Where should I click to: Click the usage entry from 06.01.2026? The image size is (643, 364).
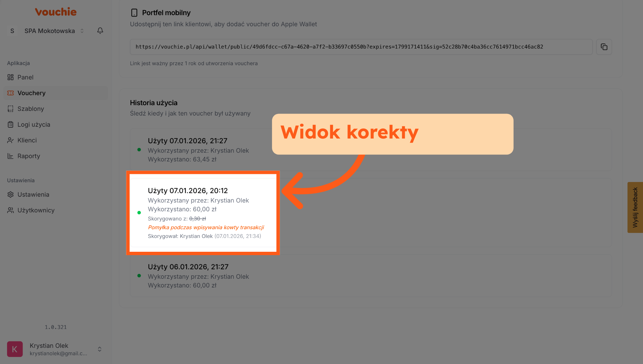tap(371, 276)
